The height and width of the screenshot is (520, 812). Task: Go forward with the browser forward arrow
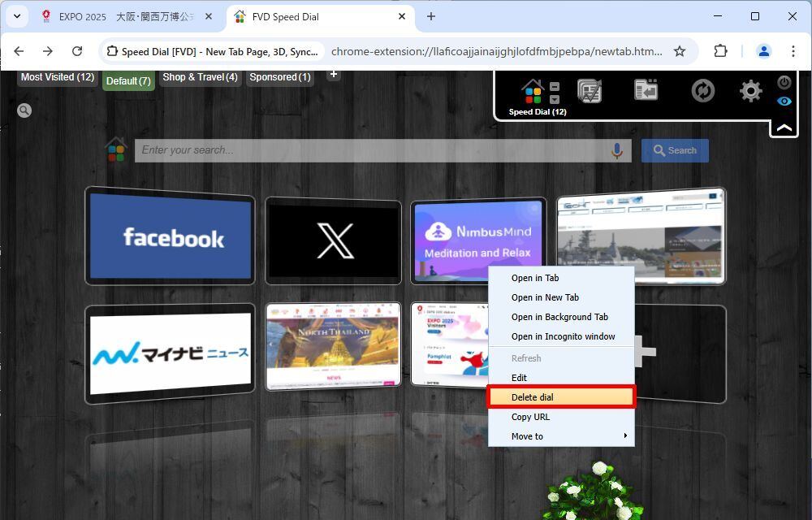click(48, 51)
